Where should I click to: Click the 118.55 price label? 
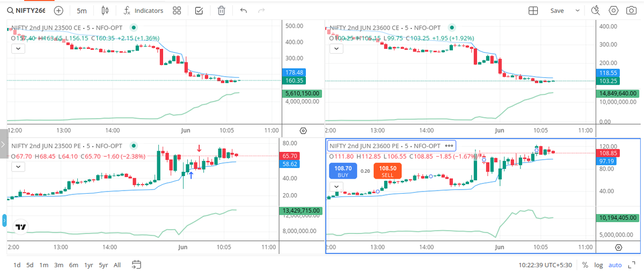[x=609, y=72]
